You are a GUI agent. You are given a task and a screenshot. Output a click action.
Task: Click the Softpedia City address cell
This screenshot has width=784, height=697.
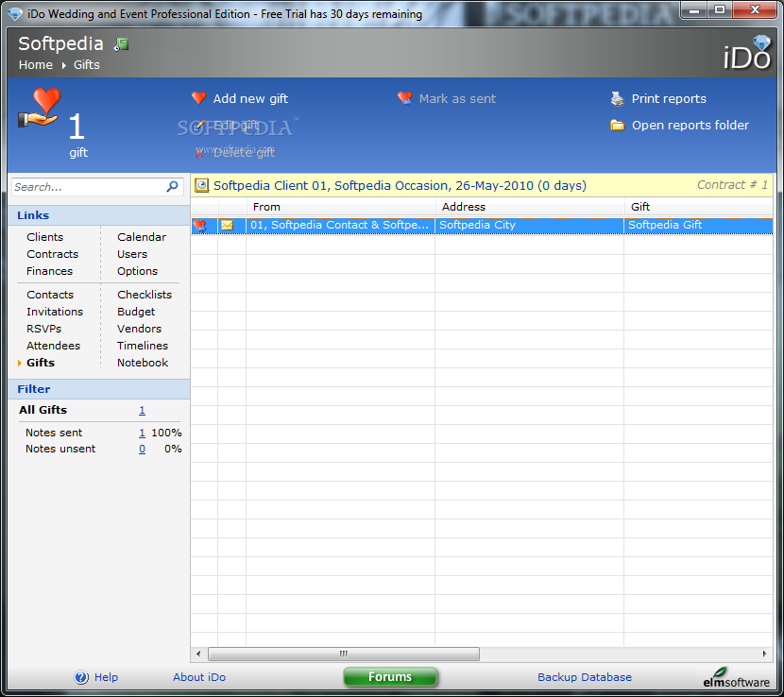pos(530,226)
